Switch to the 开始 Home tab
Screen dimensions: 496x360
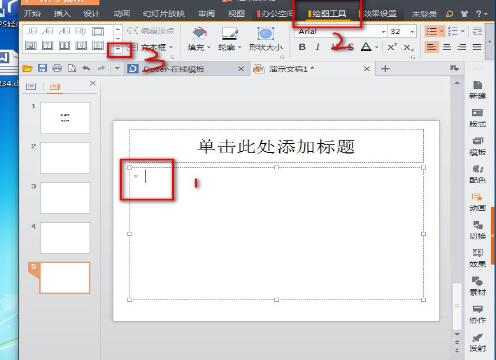click(x=32, y=14)
